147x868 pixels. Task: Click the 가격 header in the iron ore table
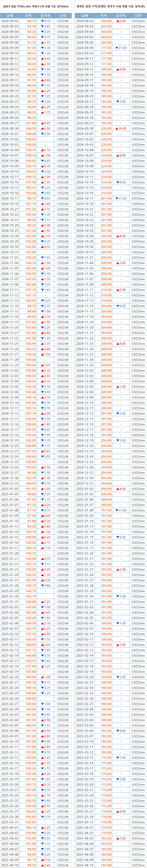coord(28,15)
